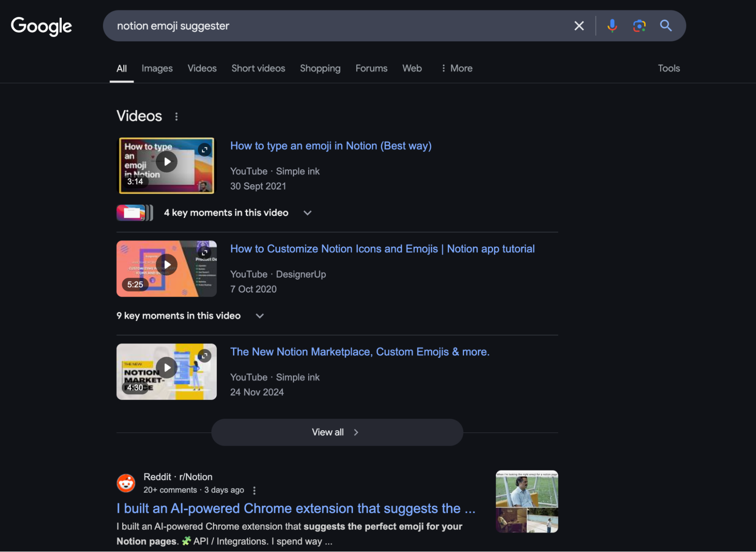Click the Videos section heading
This screenshot has width=756, height=552.
pyautogui.click(x=139, y=116)
